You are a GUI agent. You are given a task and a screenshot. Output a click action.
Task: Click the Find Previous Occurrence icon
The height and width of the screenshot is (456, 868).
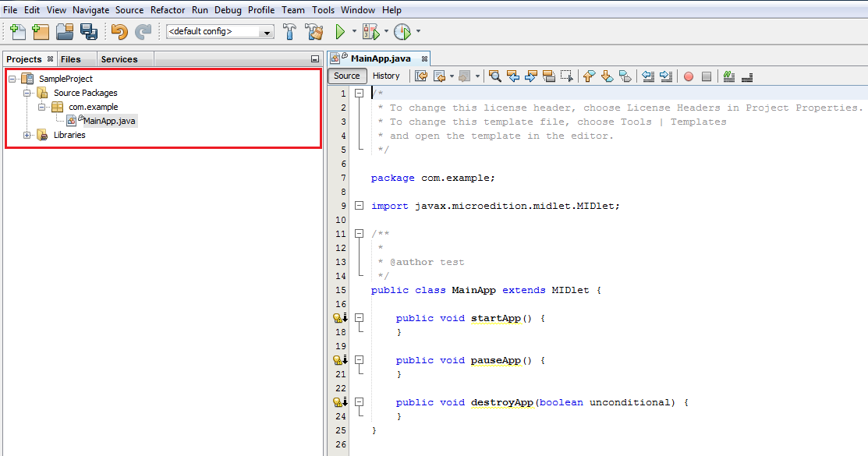click(x=513, y=76)
